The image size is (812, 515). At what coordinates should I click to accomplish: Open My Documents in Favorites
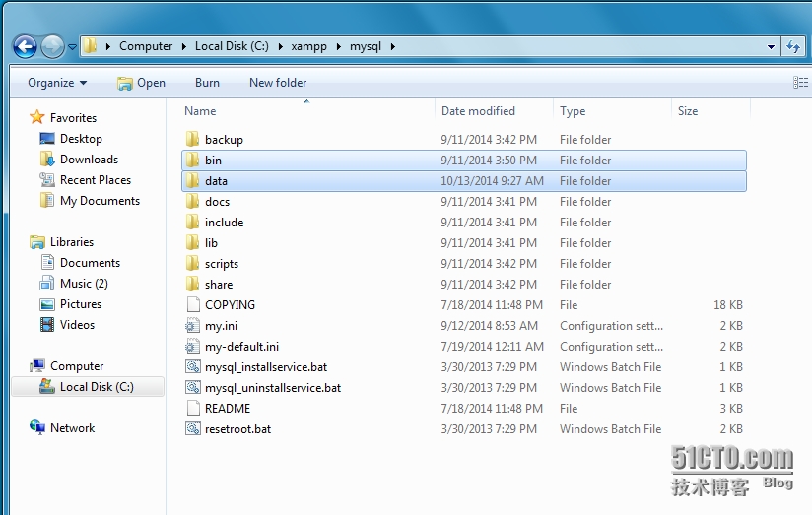click(x=90, y=201)
